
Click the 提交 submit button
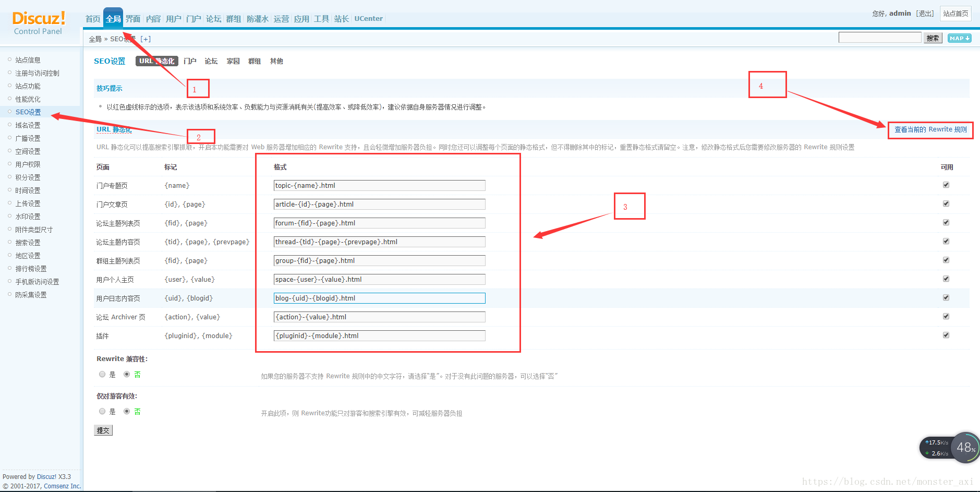click(103, 430)
